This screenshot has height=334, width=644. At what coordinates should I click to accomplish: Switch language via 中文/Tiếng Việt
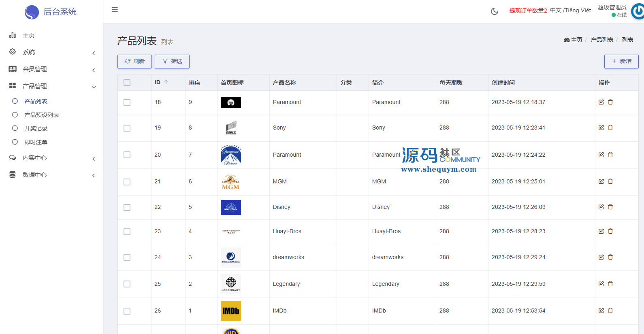click(x=570, y=10)
